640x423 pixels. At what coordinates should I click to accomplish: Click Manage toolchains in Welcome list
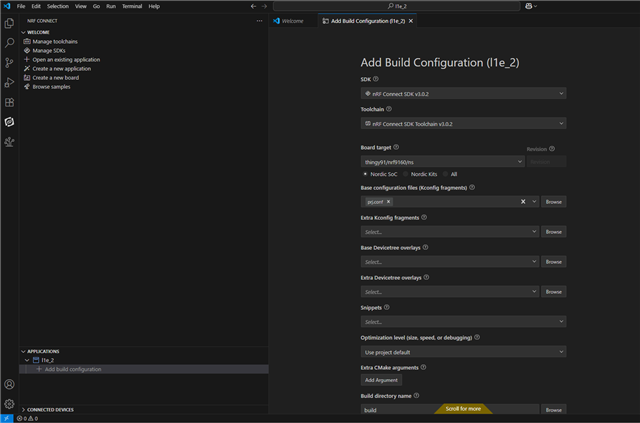(x=55, y=41)
